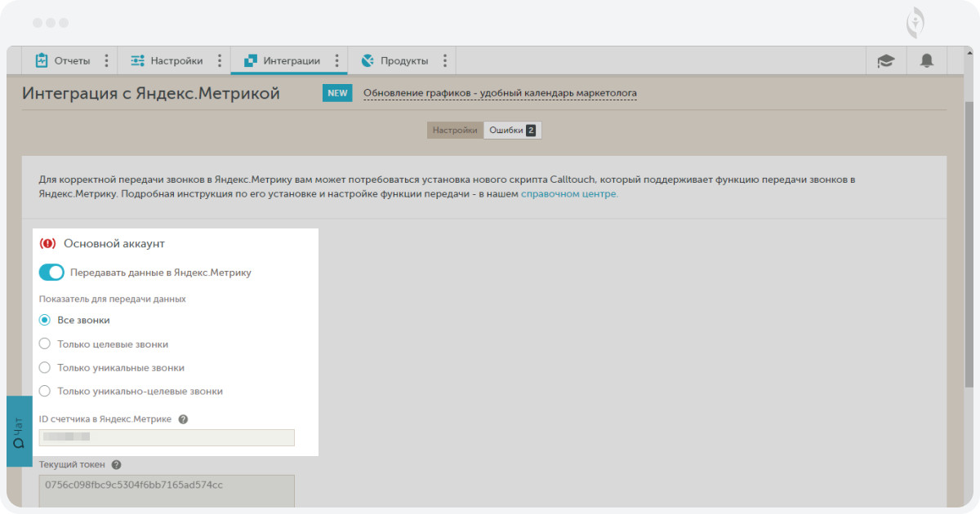Viewport: 980px width, 514px height.
Task: Click the Интеграция с Яндекс.Метрикой heading
Action: pyautogui.click(x=151, y=93)
